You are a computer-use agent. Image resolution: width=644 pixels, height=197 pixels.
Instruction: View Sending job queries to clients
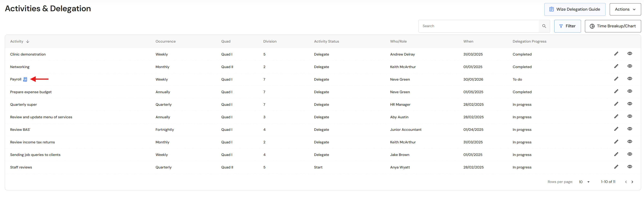click(630, 154)
